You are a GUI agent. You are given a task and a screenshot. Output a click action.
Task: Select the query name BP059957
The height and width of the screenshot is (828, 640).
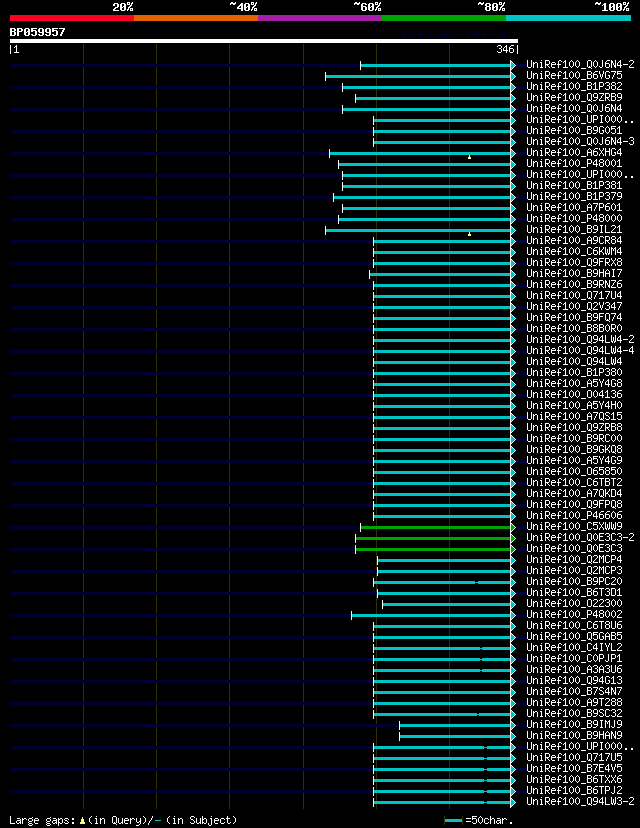click(37, 32)
